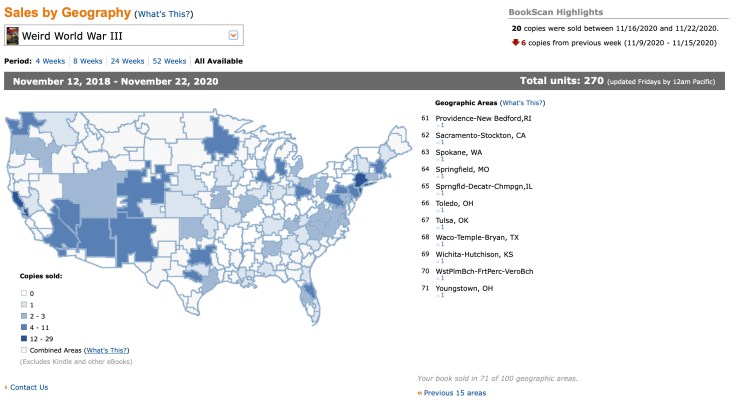Click the Weird World War III selector box

120,36
